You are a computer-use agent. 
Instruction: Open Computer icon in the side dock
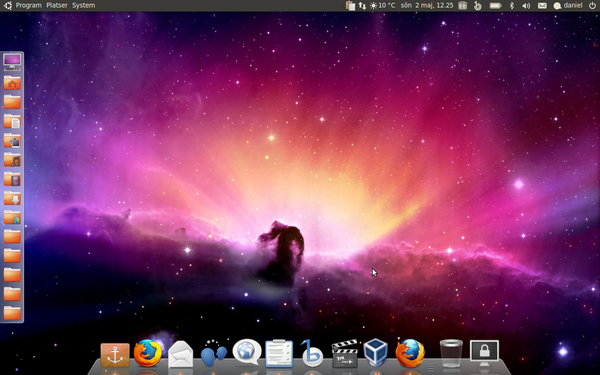pos(12,62)
